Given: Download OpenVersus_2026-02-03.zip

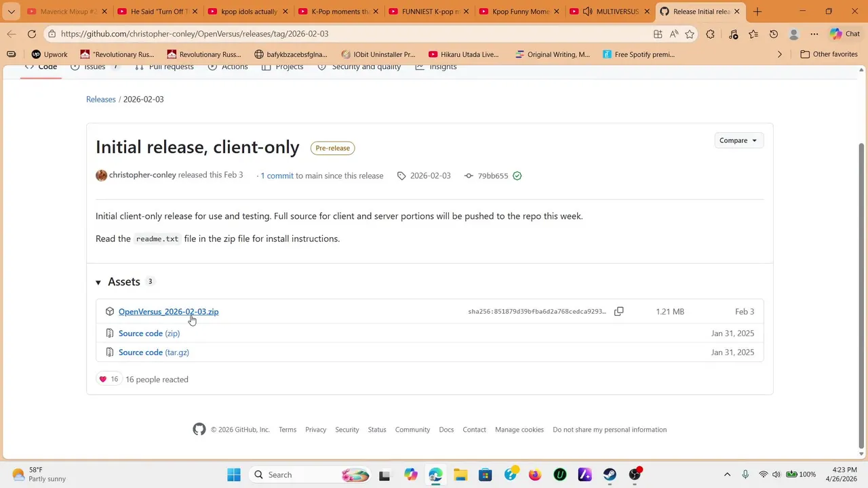Looking at the screenshot, I should [168, 312].
